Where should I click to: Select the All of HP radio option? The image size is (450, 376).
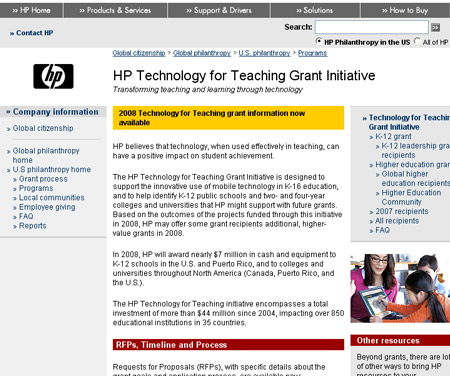(x=417, y=41)
